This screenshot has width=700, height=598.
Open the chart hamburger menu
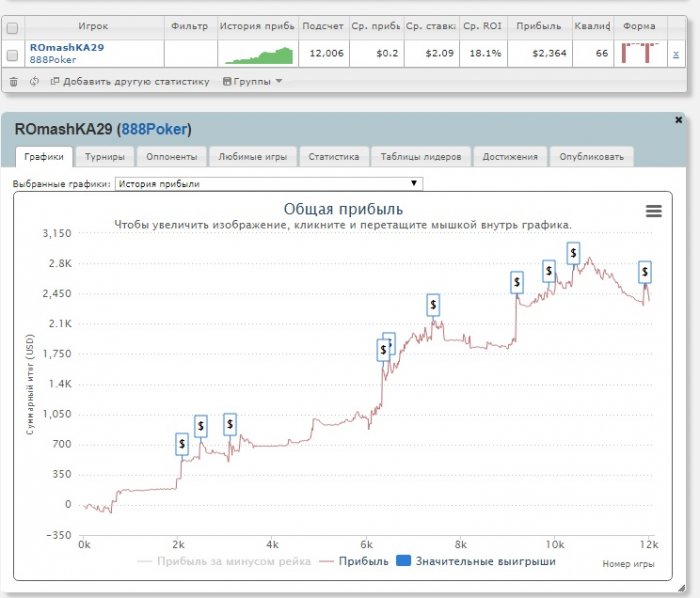click(654, 211)
